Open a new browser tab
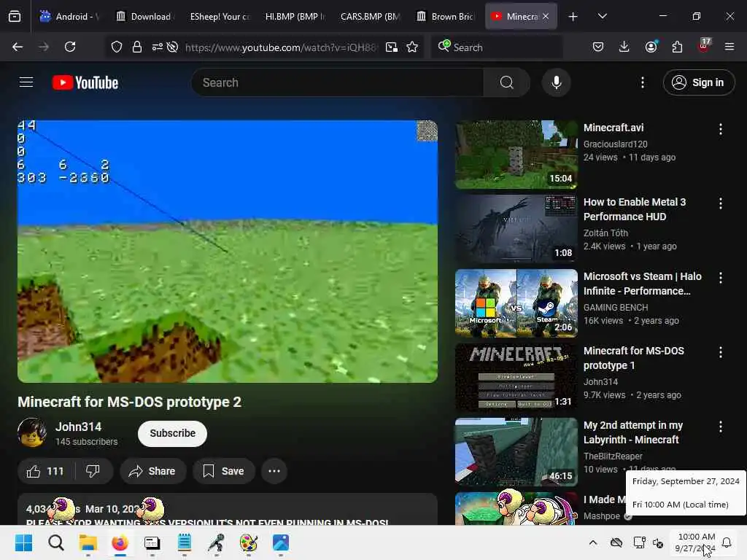The width and height of the screenshot is (747, 560). [x=573, y=17]
